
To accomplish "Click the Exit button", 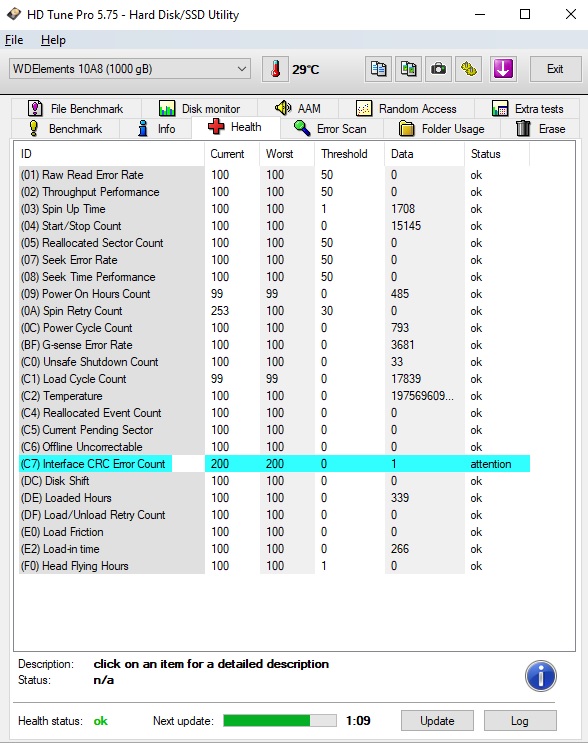I will [555, 69].
